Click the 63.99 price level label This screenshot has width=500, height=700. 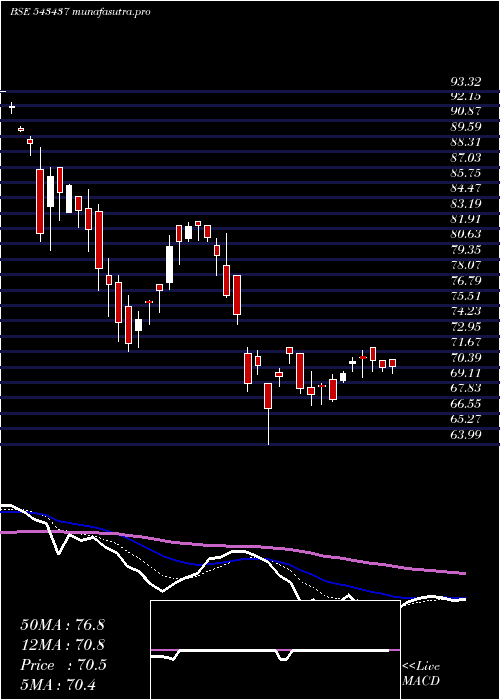point(466,434)
